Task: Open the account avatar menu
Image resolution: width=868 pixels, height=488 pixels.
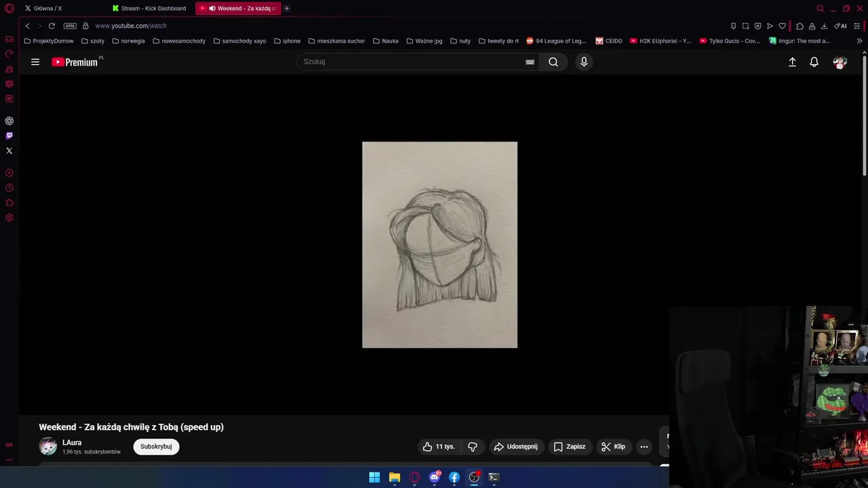Action: click(x=840, y=62)
